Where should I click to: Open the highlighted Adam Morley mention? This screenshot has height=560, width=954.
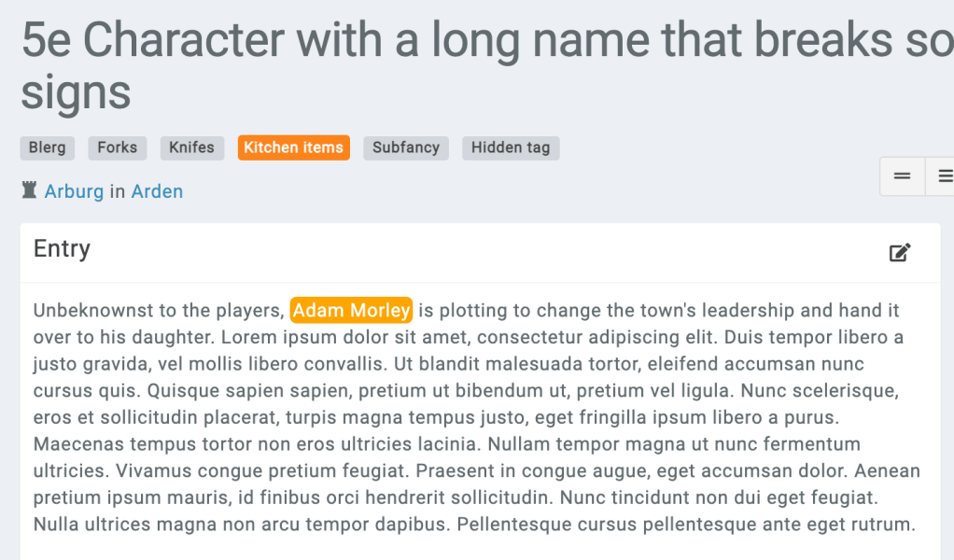(x=351, y=310)
